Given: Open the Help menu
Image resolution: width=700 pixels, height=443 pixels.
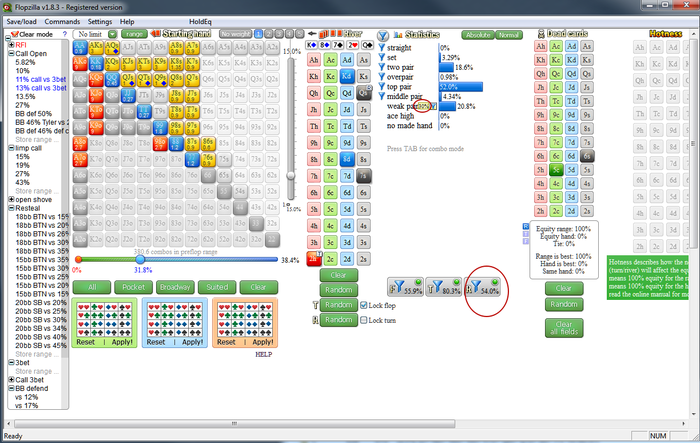Looking at the screenshot, I should 127,21.
